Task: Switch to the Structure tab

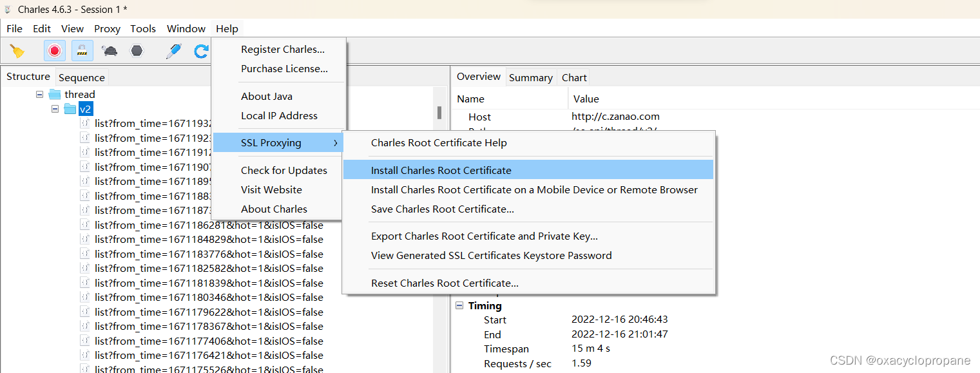Action: click(28, 77)
